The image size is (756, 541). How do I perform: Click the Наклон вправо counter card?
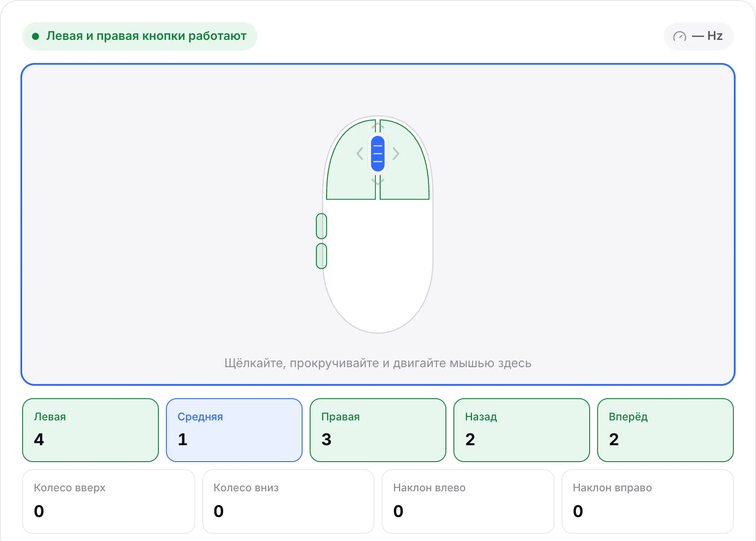(x=648, y=502)
